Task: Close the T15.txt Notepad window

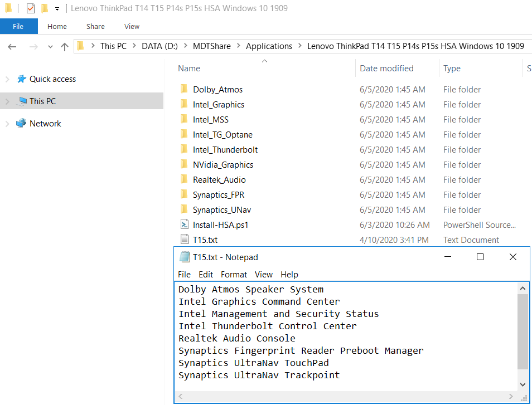Action: point(513,257)
